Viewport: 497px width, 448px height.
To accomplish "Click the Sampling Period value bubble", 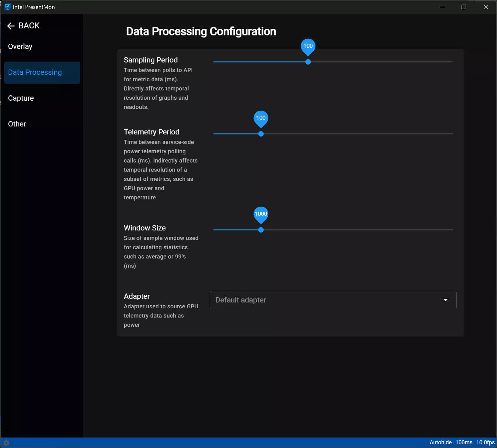I will (x=308, y=46).
